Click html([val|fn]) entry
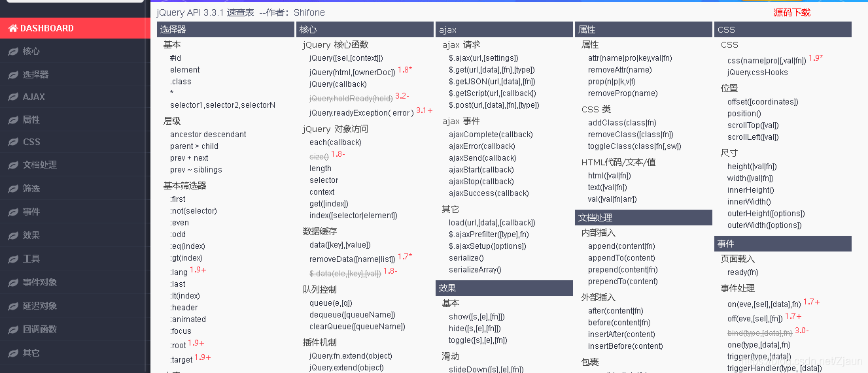 [x=609, y=176]
